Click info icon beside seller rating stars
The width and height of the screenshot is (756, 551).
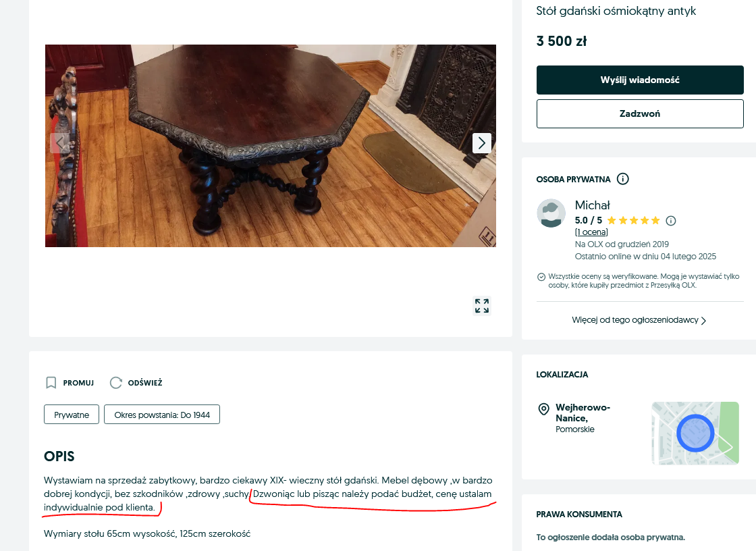[x=670, y=221]
